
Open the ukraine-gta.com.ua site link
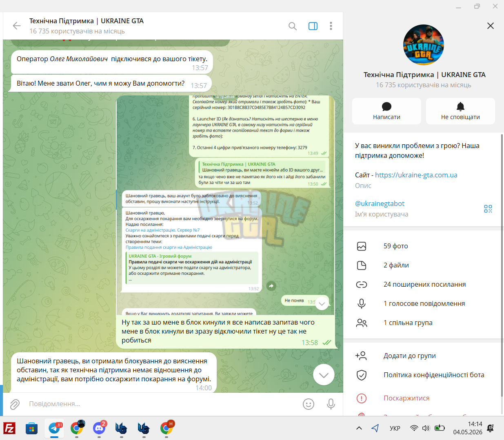tap(416, 175)
